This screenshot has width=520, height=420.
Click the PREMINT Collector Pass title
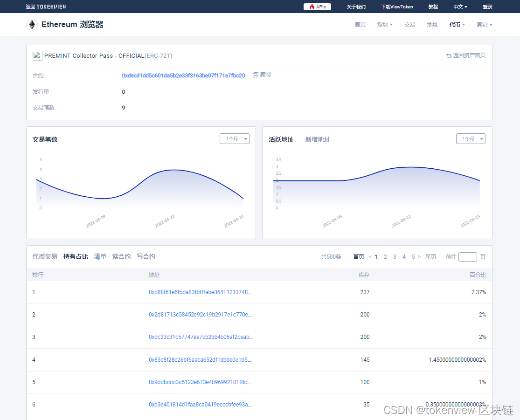click(x=108, y=55)
